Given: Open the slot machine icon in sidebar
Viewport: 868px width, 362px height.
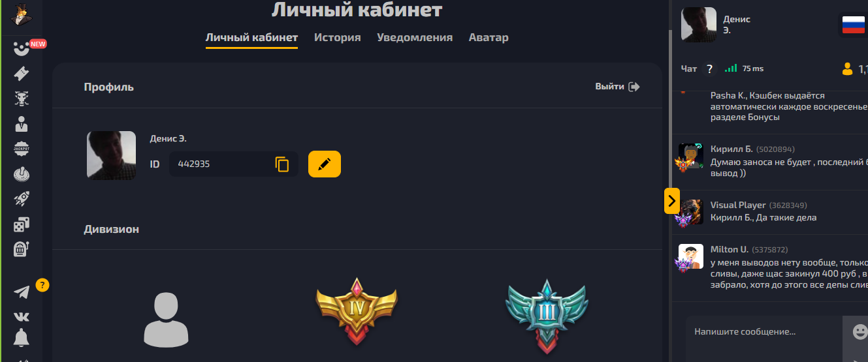Looking at the screenshot, I should 22,249.
